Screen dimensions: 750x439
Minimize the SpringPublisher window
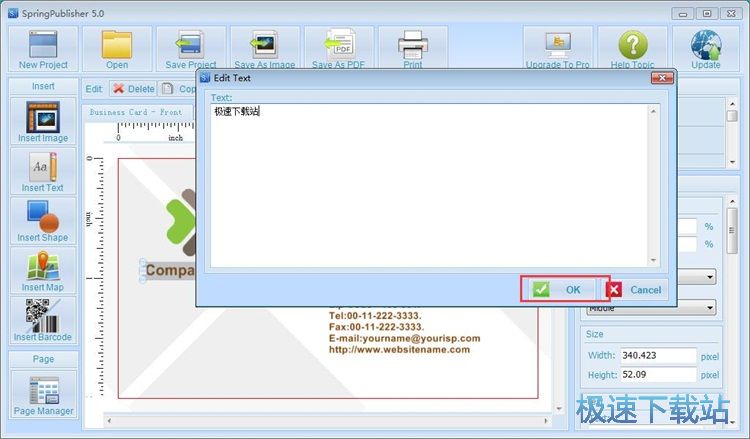[x=683, y=13]
